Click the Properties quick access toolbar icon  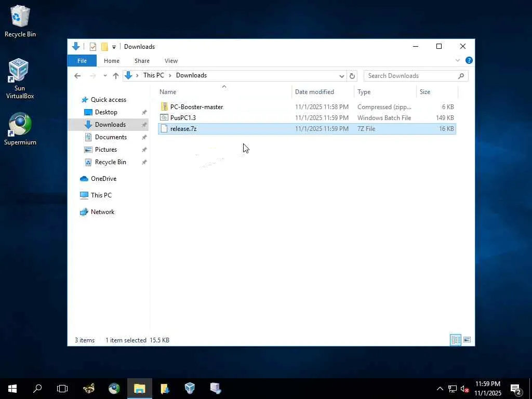(x=92, y=46)
